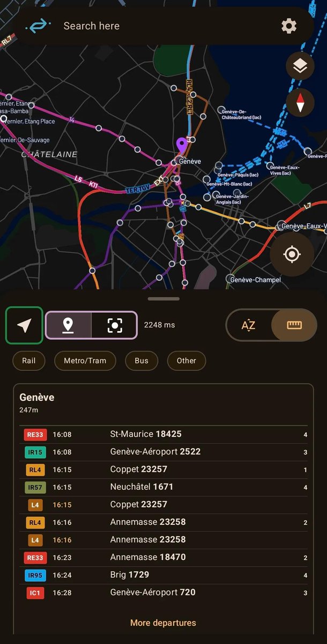Screen dimensions: 327x644
Task: Select RE33 16:23 Annemasse 18470 departure
Action: [x=163, y=558]
